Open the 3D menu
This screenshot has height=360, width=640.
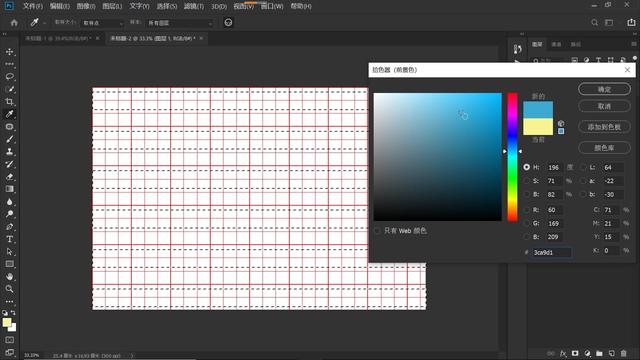(219, 6)
